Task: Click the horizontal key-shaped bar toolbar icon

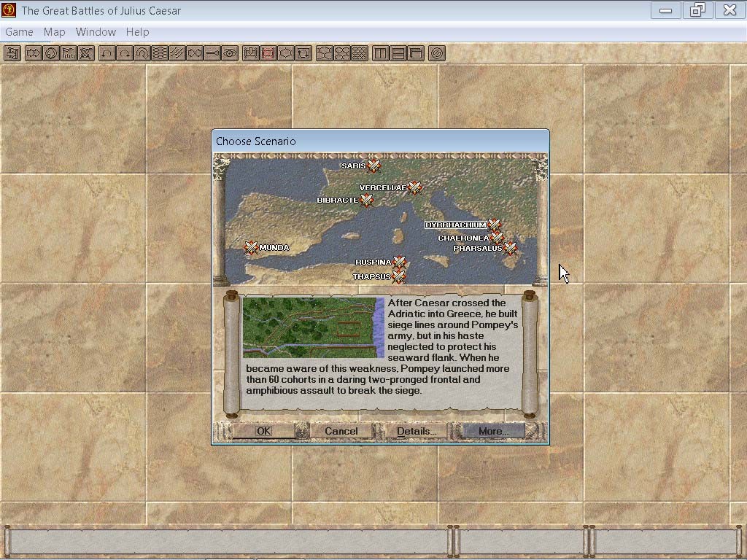Action: pyautogui.click(x=212, y=53)
